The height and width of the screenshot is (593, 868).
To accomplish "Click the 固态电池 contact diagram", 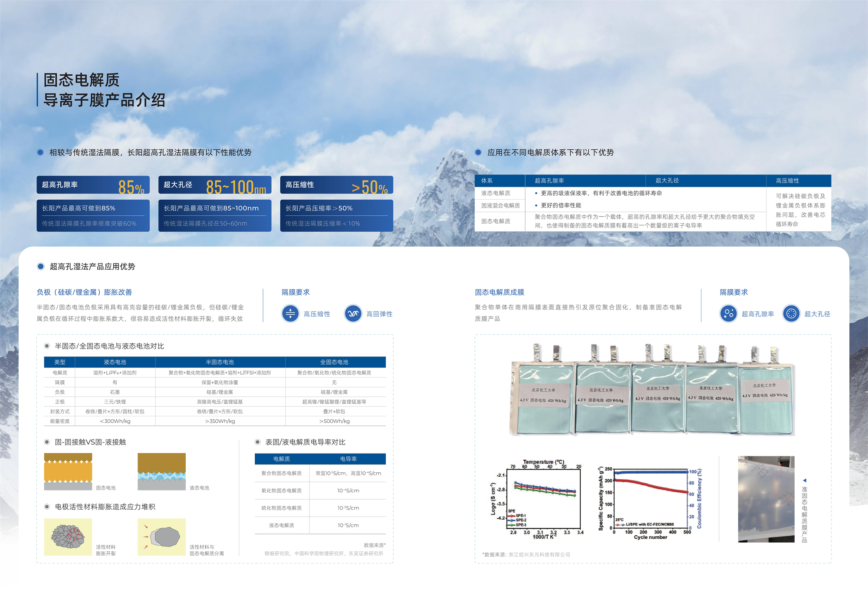I will (x=68, y=472).
